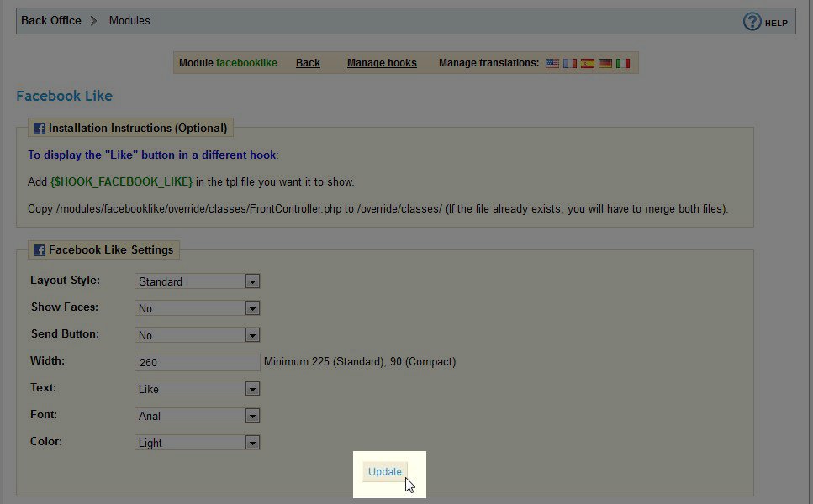Click Facebook icon beside Installation Instructions
813x504 pixels.
[x=40, y=129]
